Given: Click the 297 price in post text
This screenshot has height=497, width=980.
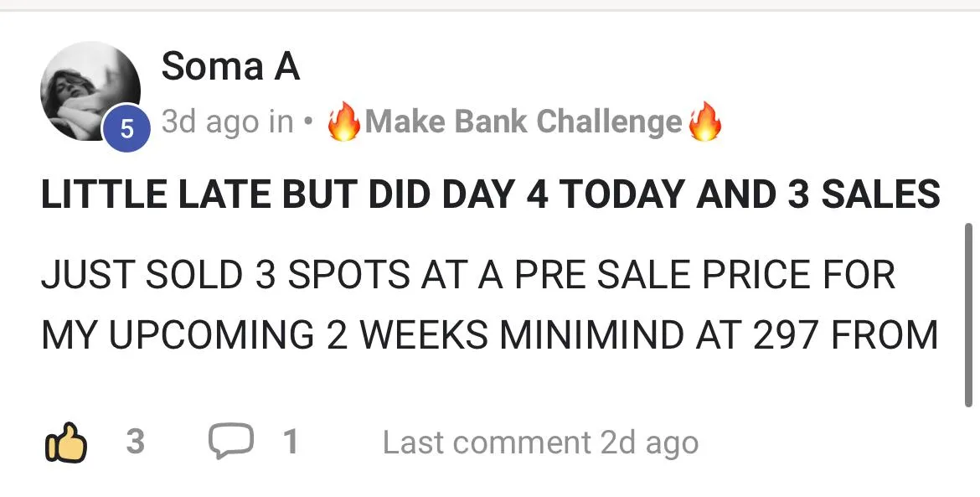Looking at the screenshot, I should pos(784,335).
